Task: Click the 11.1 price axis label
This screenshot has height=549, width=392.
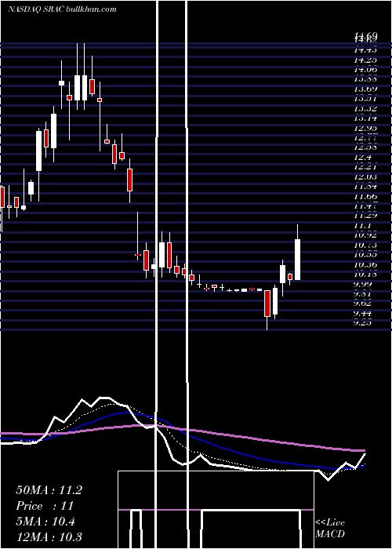Action: [x=363, y=226]
